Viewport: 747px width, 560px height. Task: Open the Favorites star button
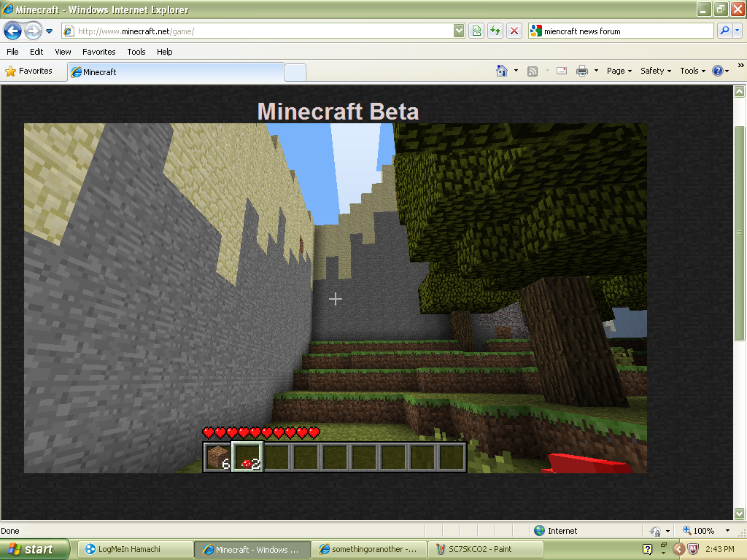pyautogui.click(x=28, y=71)
